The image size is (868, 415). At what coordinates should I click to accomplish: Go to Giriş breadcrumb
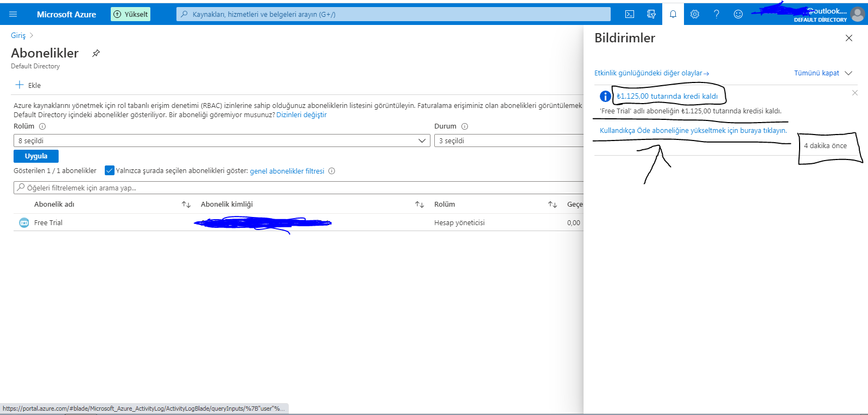pyautogui.click(x=18, y=35)
